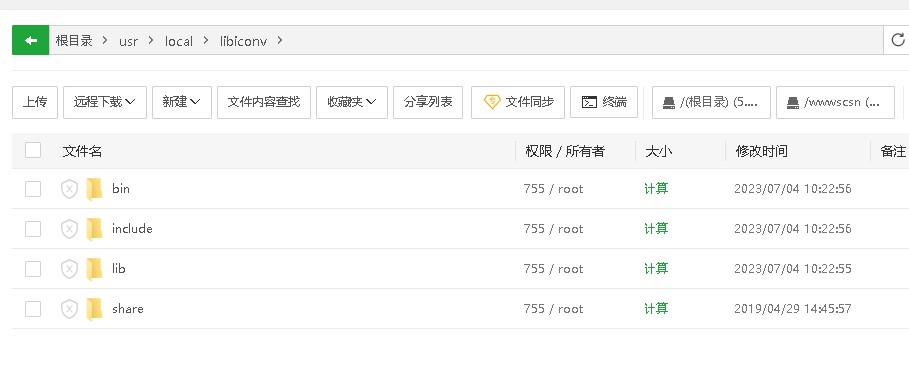Click the shield icon next to share
Image resolution: width=909 pixels, height=368 pixels.
point(69,309)
